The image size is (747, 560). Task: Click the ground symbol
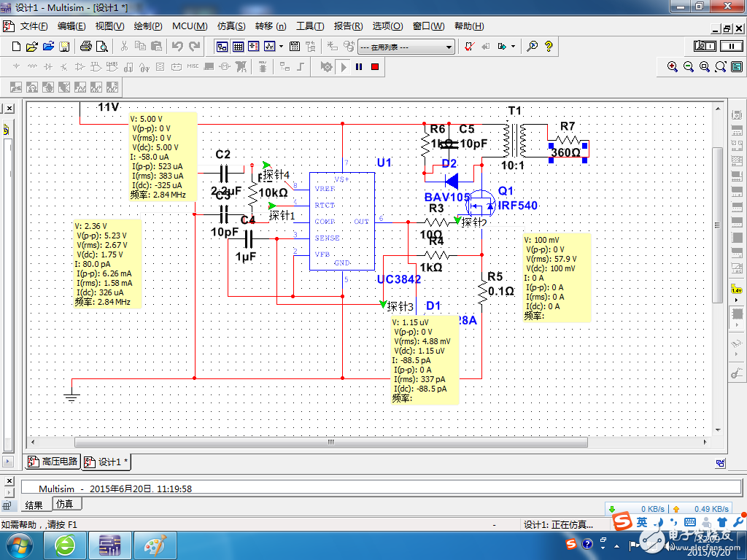pos(71,396)
